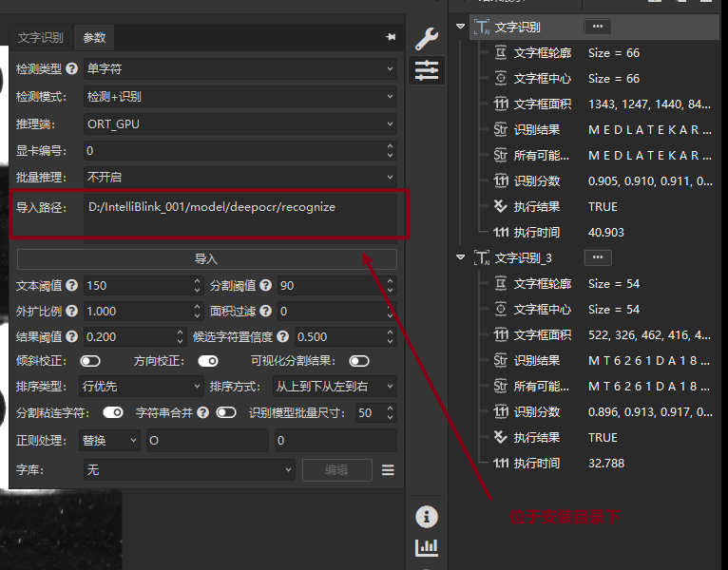This screenshot has height=570, width=728.
Task: Click the wrench tool icon
Action: coord(427,38)
